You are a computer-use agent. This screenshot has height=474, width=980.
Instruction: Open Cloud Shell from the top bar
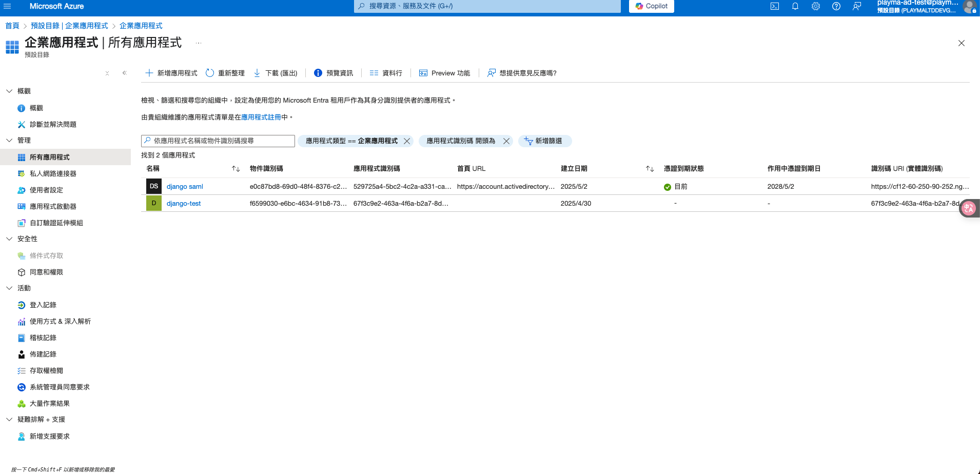[x=775, y=6]
